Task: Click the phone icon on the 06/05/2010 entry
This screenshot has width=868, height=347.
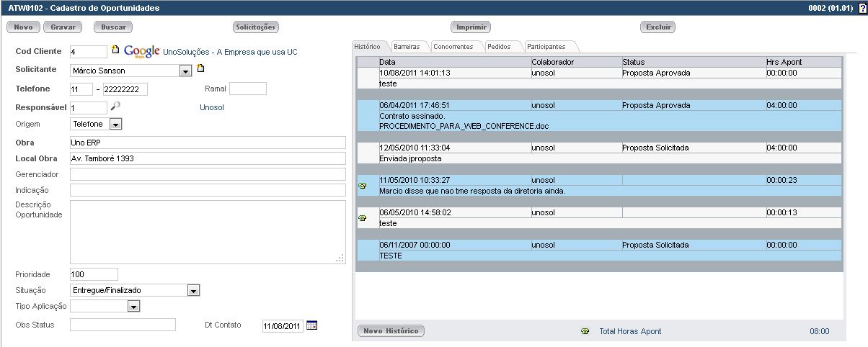Action: click(363, 217)
